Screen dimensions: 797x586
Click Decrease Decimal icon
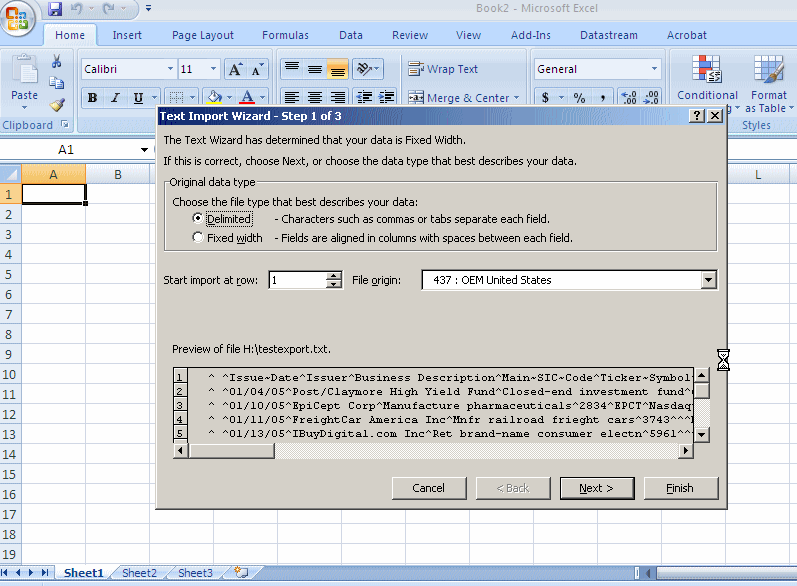(x=651, y=98)
